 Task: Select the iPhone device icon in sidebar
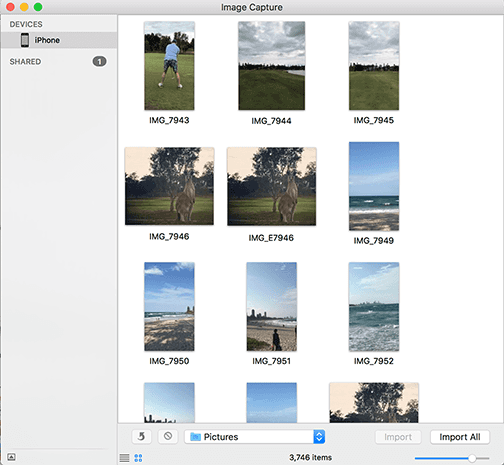point(25,40)
